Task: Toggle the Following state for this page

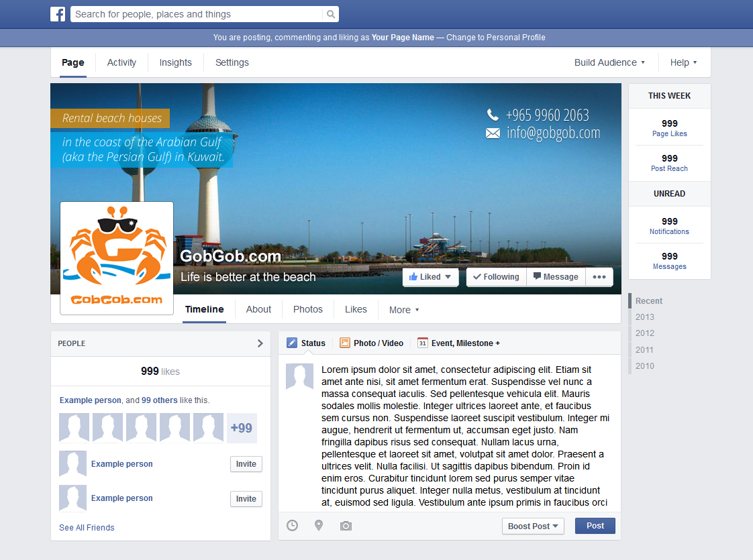Action: pos(496,276)
